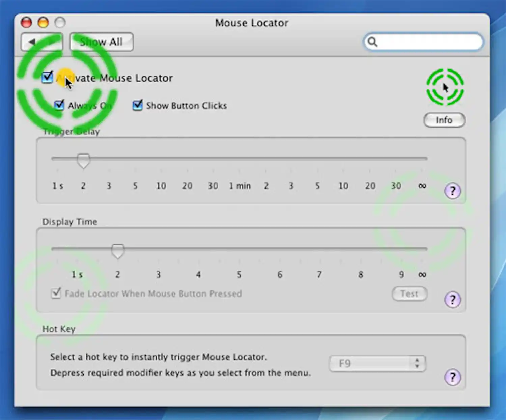Click the Trigger Delay slider knob
The height and width of the screenshot is (420, 506).
click(x=83, y=160)
